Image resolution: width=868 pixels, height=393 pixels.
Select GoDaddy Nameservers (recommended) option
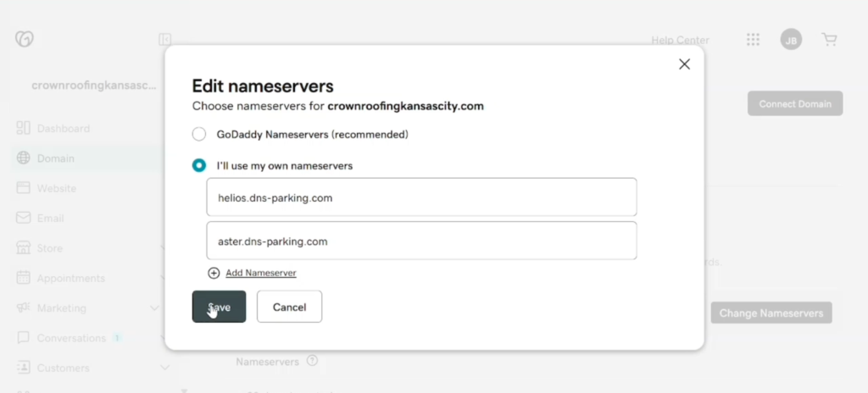tap(198, 135)
